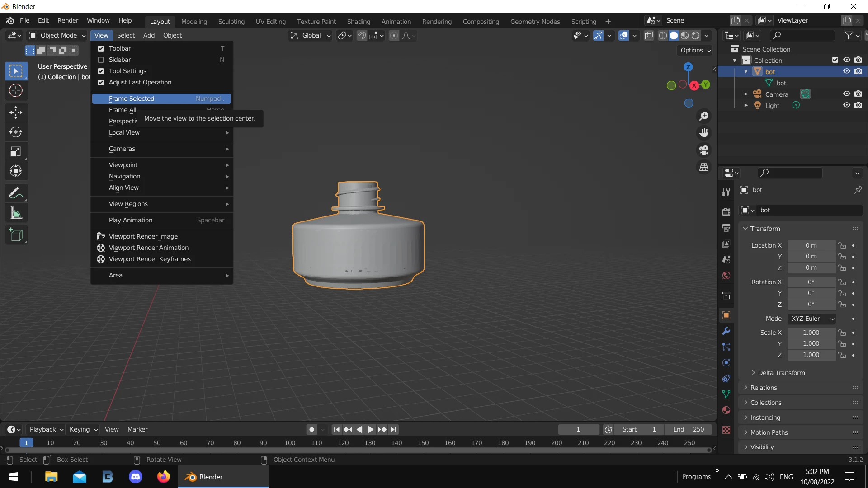
Task: Uncheck the Toolbar checkbox
Action: [101, 48]
